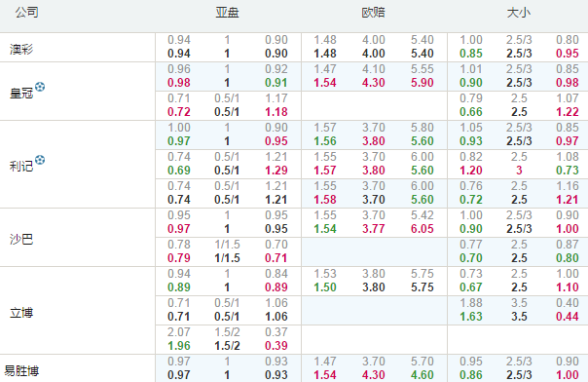The image size is (588, 382).
Task: Click the grey 1.17 handicap odds
Action: click(276, 98)
